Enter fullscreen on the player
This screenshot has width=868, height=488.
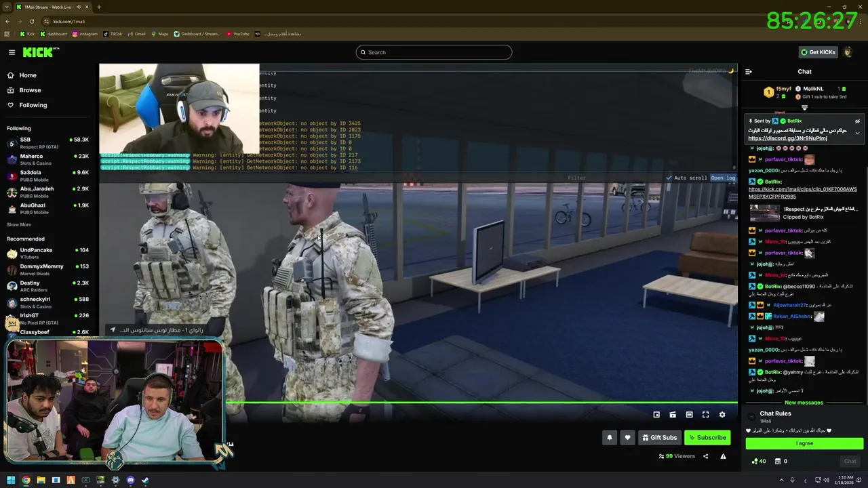click(705, 415)
